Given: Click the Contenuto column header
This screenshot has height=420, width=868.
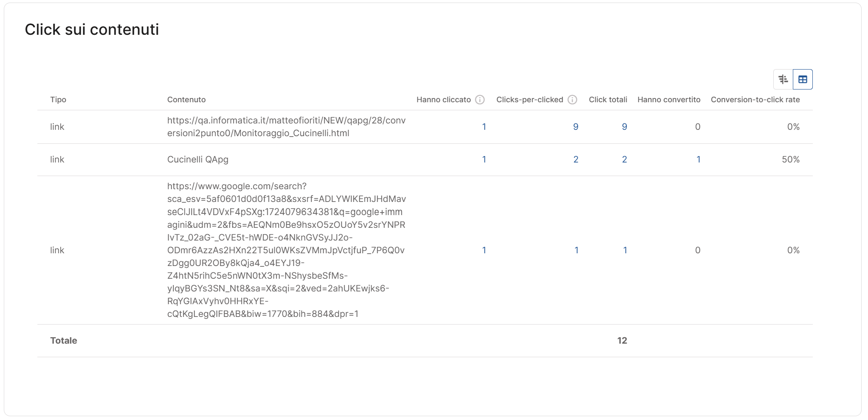Looking at the screenshot, I should (x=186, y=100).
